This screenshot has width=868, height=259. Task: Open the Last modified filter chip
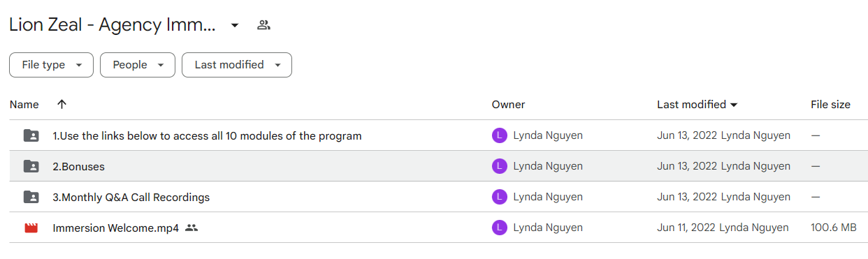click(237, 65)
